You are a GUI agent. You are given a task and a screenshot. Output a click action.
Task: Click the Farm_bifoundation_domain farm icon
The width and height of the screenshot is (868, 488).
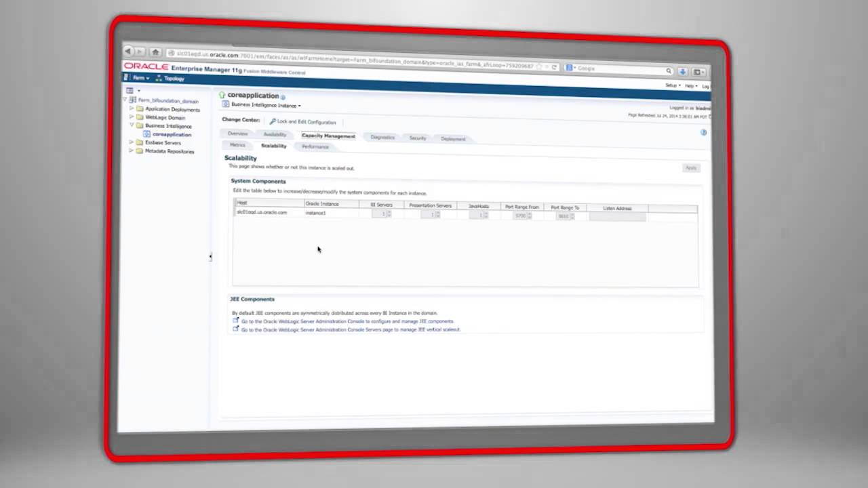click(133, 100)
